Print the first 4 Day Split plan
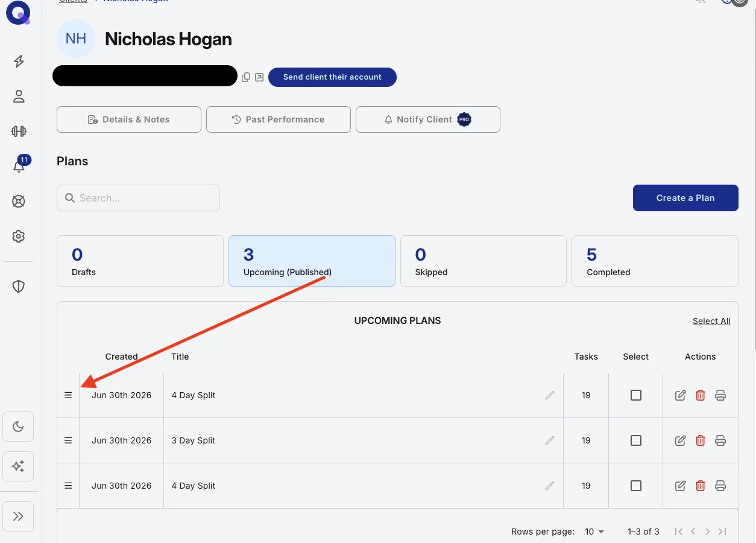 click(x=720, y=395)
